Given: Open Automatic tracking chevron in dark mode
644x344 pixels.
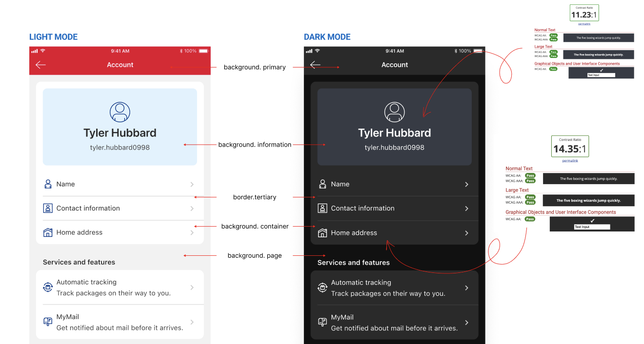Looking at the screenshot, I should pyautogui.click(x=466, y=288).
